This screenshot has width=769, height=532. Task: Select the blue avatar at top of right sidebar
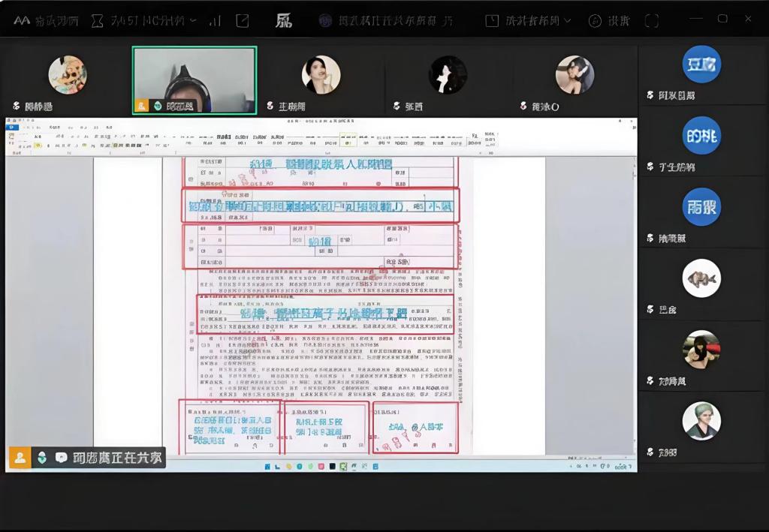(x=701, y=65)
